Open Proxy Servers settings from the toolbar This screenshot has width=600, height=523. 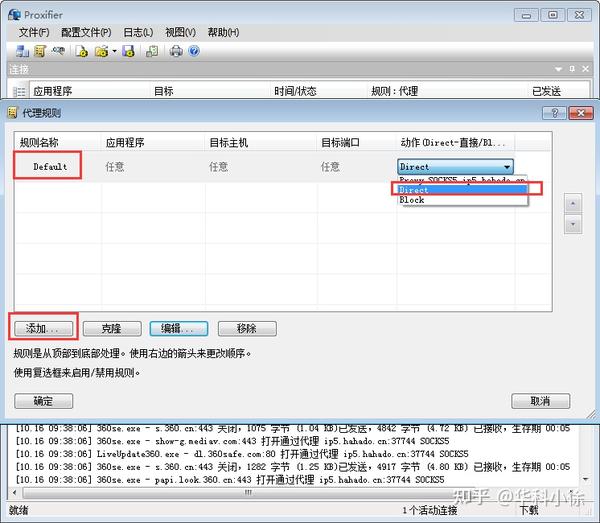point(22,51)
